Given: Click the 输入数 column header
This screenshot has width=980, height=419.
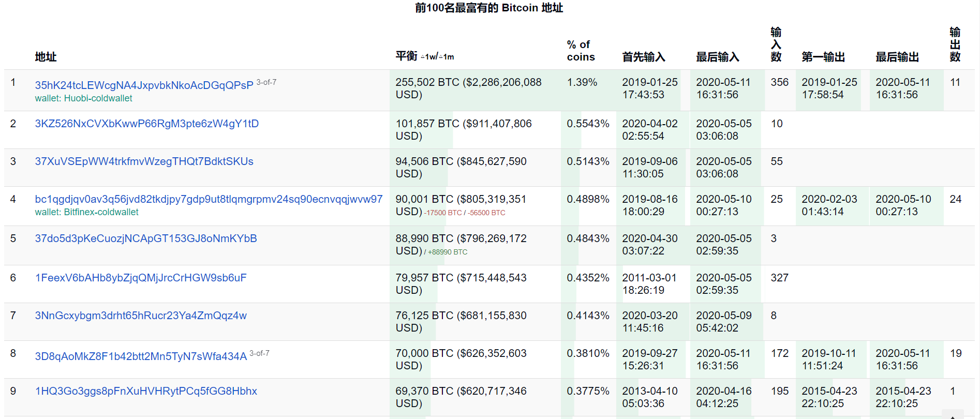Looking at the screenshot, I should tap(776, 44).
